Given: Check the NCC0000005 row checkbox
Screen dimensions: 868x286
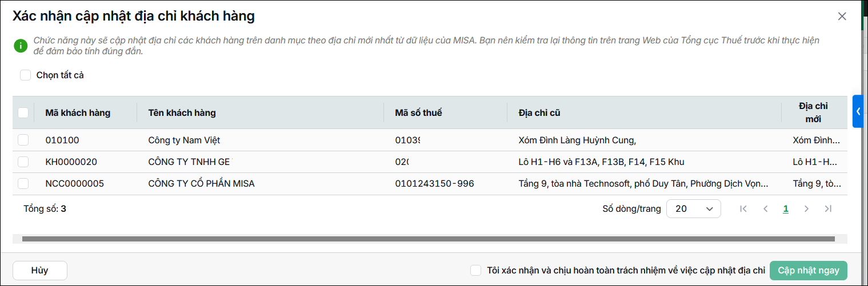Looking at the screenshot, I should (23, 183).
